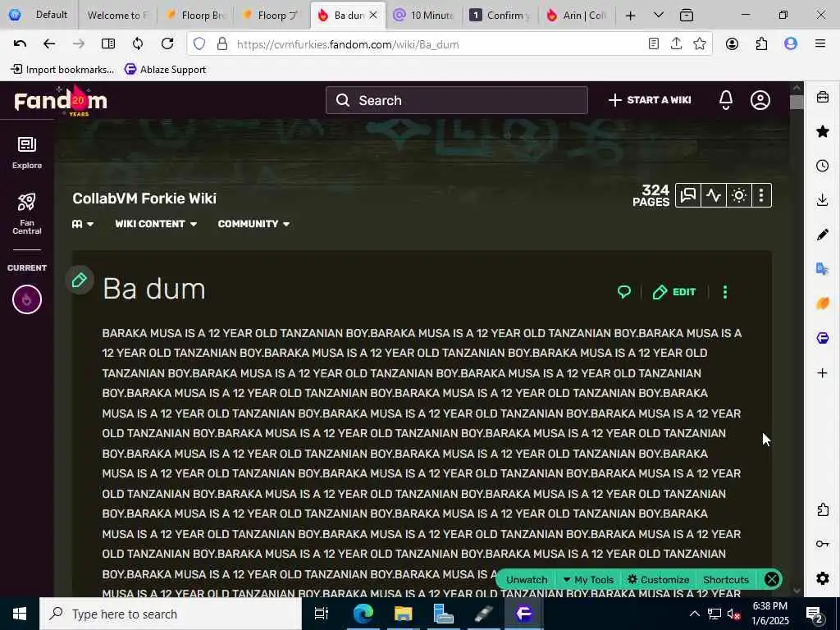Toggle the wiki light/dark theme sun icon
Screen dimensions: 840x630
click(739, 195)
